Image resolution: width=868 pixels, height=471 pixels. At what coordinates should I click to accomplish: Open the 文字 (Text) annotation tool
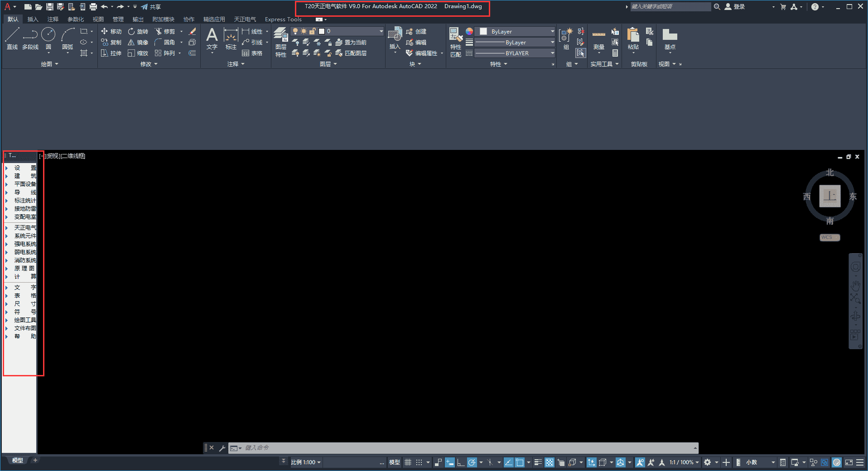212,39
